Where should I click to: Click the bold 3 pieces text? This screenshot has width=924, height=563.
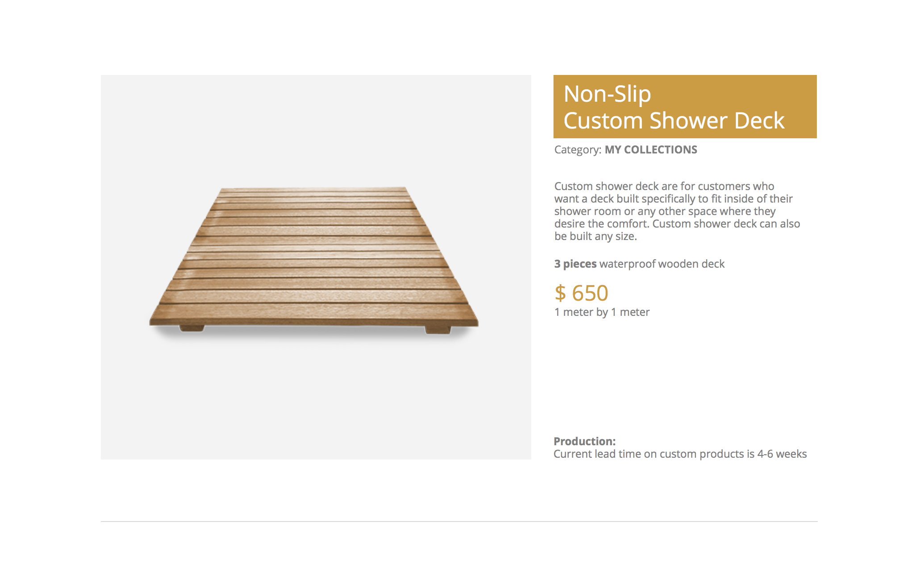click(x=575, y=264)
